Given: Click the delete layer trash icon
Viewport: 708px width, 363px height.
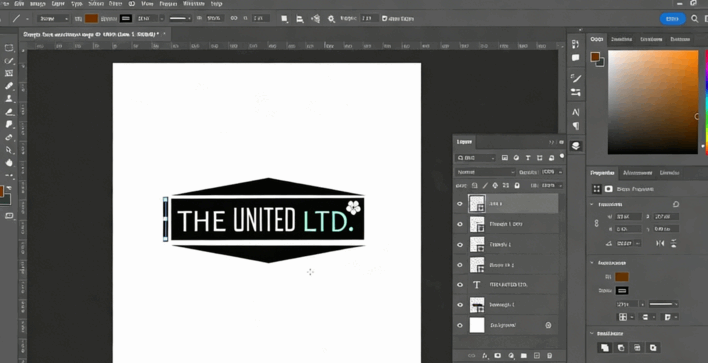Looking at the screenshot, I should pos(550,356).
